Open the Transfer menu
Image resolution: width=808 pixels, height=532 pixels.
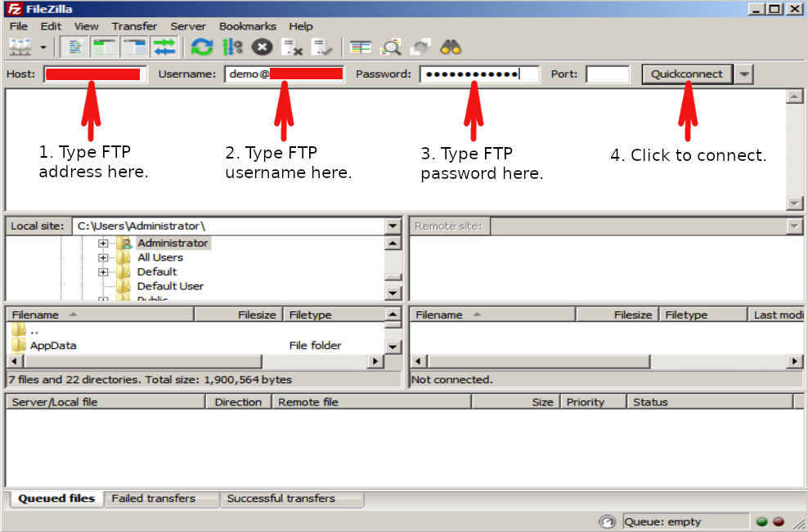(134, 26)
